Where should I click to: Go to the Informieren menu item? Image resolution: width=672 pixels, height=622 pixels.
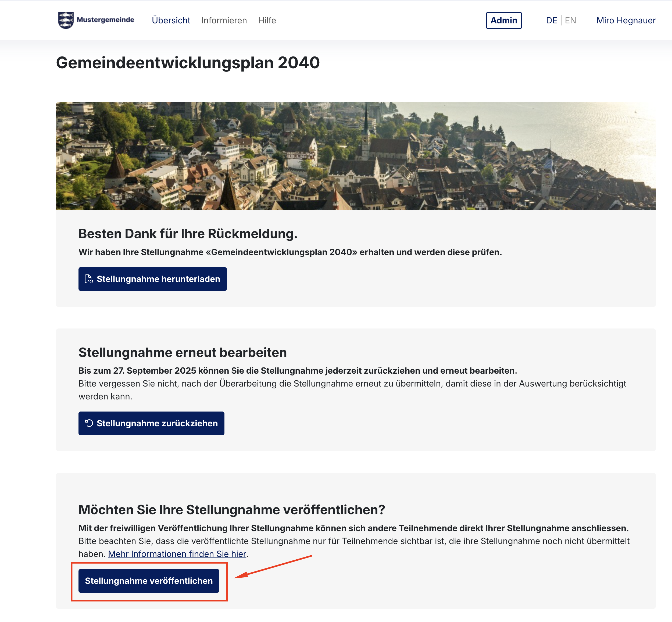(224, 20)
